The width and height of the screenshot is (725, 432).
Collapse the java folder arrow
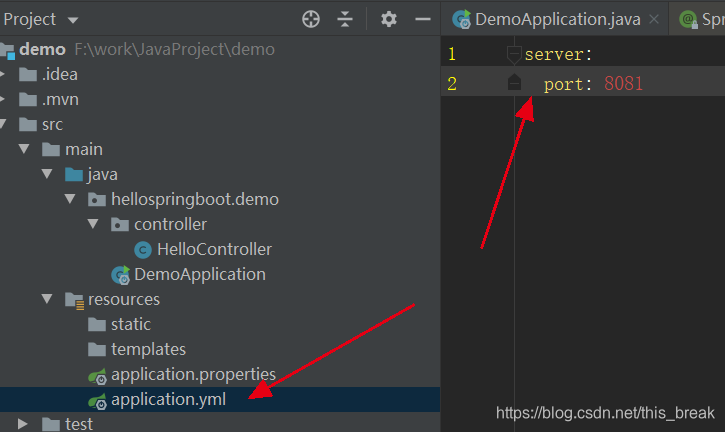coord(47,174)
